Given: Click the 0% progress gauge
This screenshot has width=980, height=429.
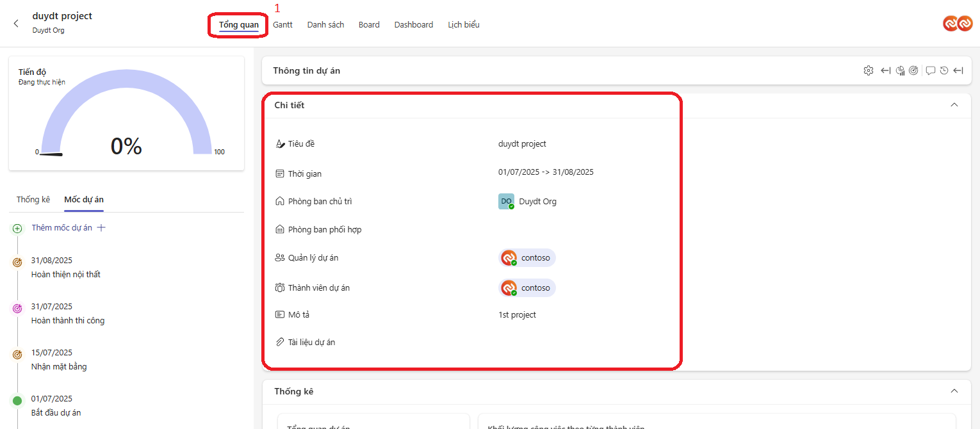Looking at the screenshot, I should pos(126,122).
